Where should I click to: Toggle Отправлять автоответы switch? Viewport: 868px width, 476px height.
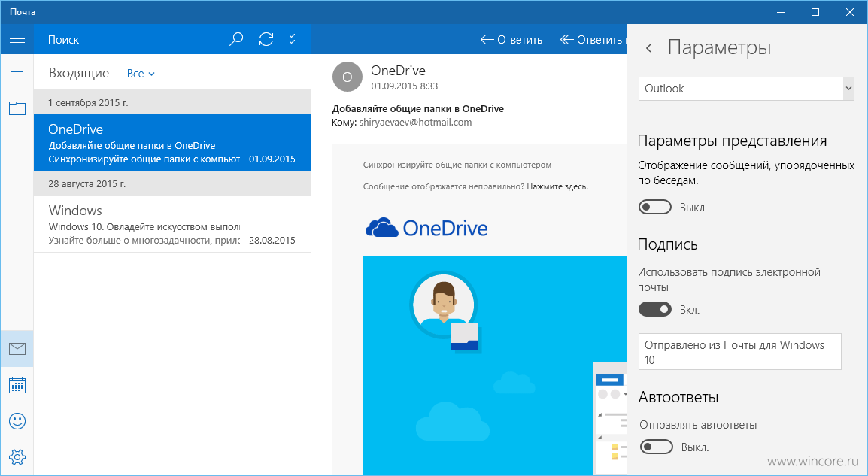click(x=656, y=447)
